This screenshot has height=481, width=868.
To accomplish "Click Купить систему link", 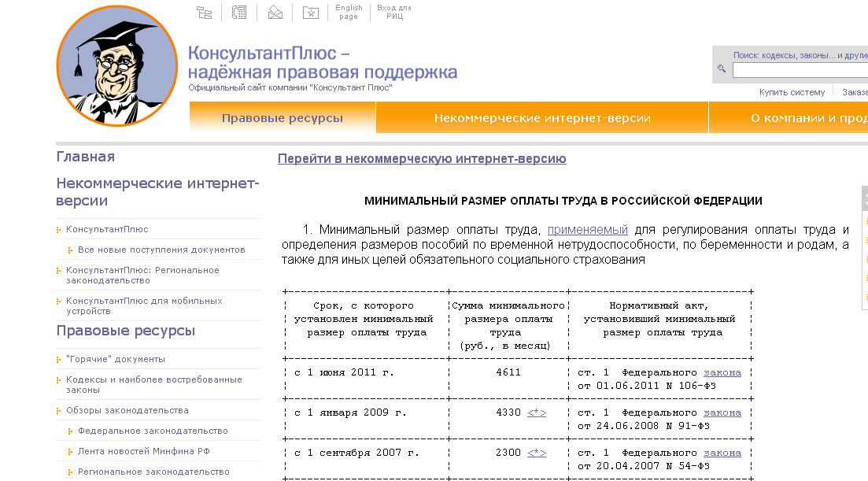I will 792,92.
